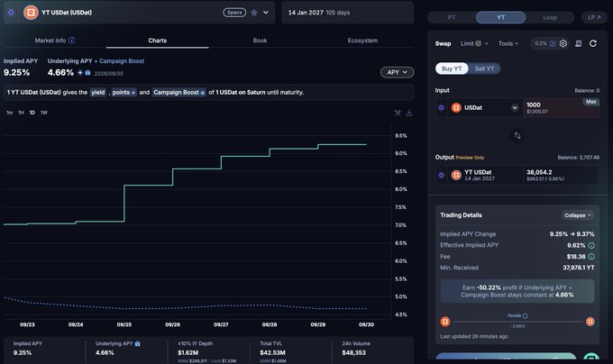Click the 'points' tag in description
The height and width of the screenshot is (364, 613).
coord(124,92)
